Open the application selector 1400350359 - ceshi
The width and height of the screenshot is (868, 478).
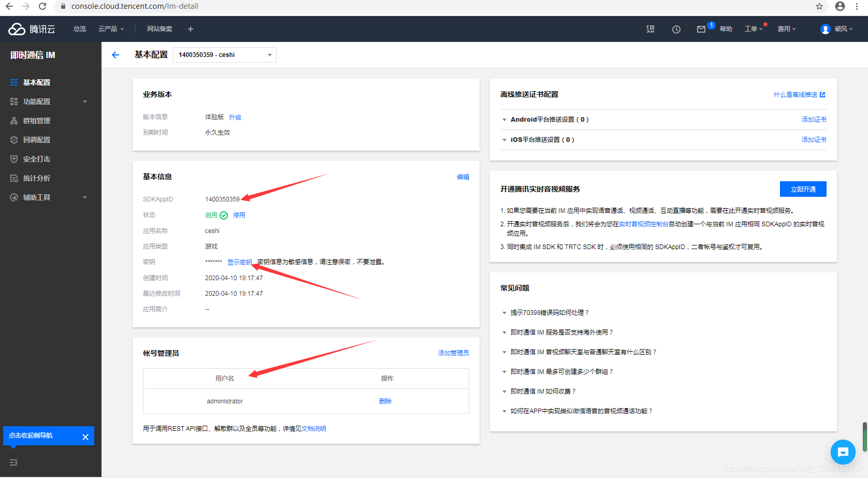coord(225,55)
